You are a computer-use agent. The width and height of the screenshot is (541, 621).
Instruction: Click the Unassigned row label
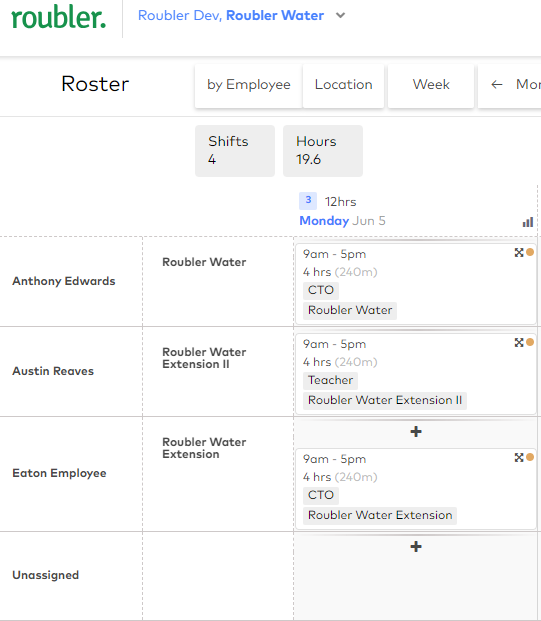click(x=46, y=575)
